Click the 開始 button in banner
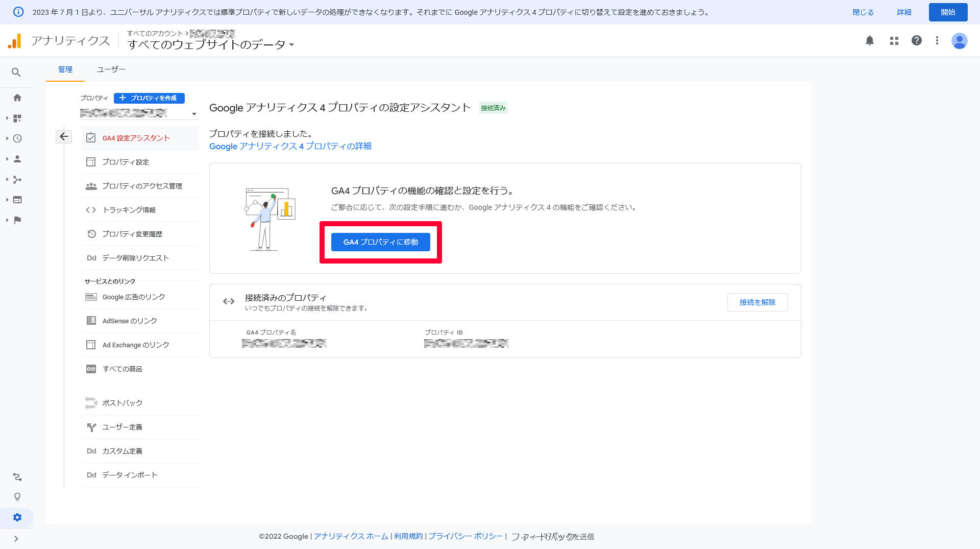Screen dimensions: 980x549 pos(948,12)
